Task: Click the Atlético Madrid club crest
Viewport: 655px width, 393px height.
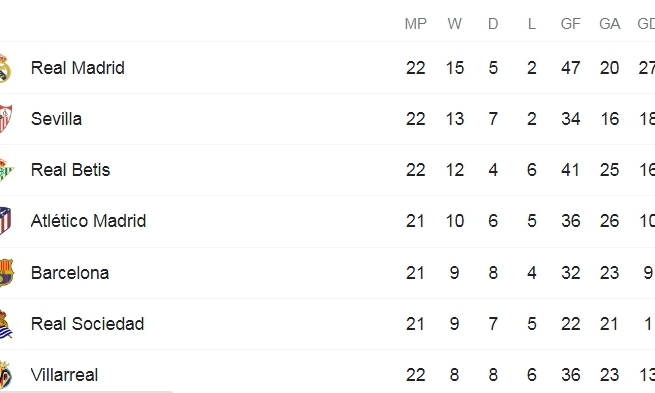Action: (5, 221)
